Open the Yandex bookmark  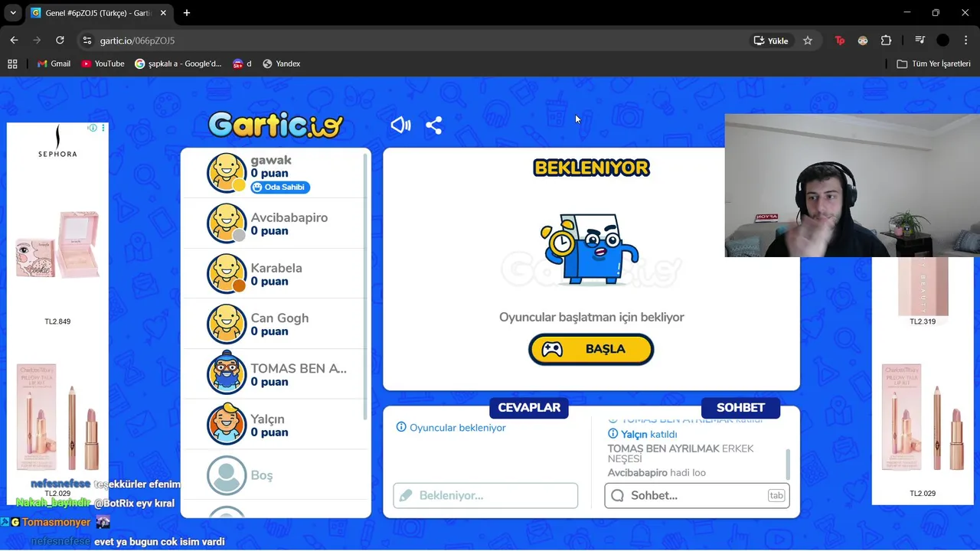[x=282, y=64]
